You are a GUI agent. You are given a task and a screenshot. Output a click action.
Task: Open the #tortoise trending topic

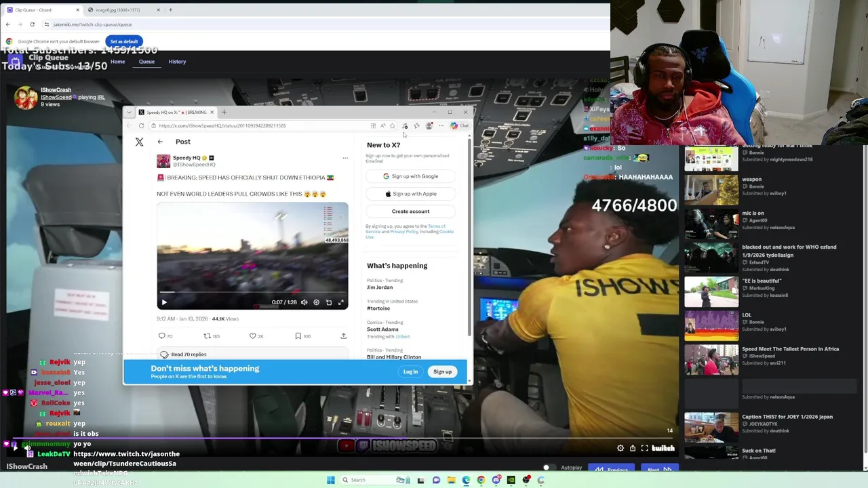pos(378,308)
